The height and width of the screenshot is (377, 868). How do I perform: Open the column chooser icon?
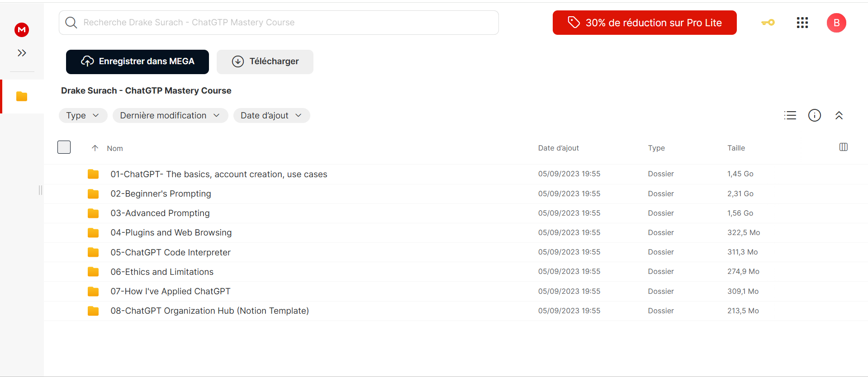tap(844, 147)
